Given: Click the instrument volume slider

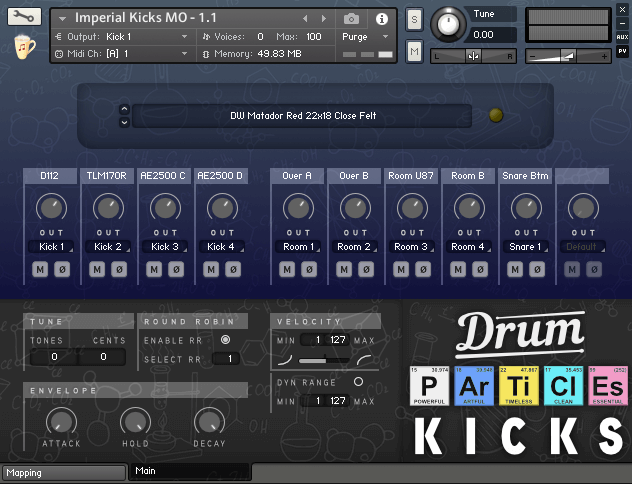Looking at the screenshot, I should (x=568, y=56).
